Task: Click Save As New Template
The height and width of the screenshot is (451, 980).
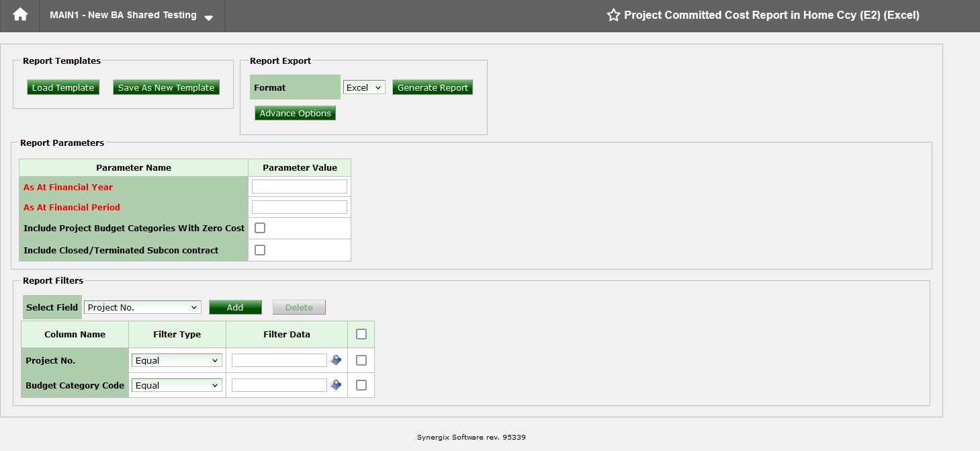Action: click(166, 87)
